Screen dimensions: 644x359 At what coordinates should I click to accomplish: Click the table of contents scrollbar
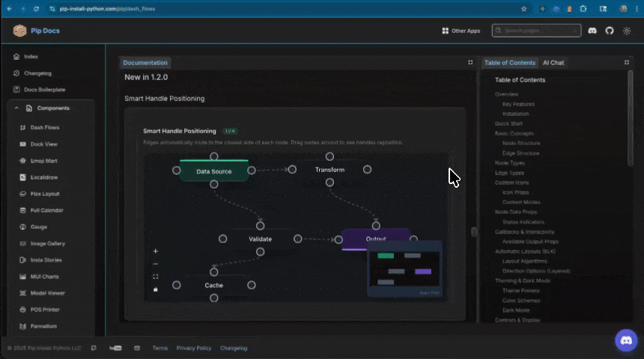click(x=631, y=118)
